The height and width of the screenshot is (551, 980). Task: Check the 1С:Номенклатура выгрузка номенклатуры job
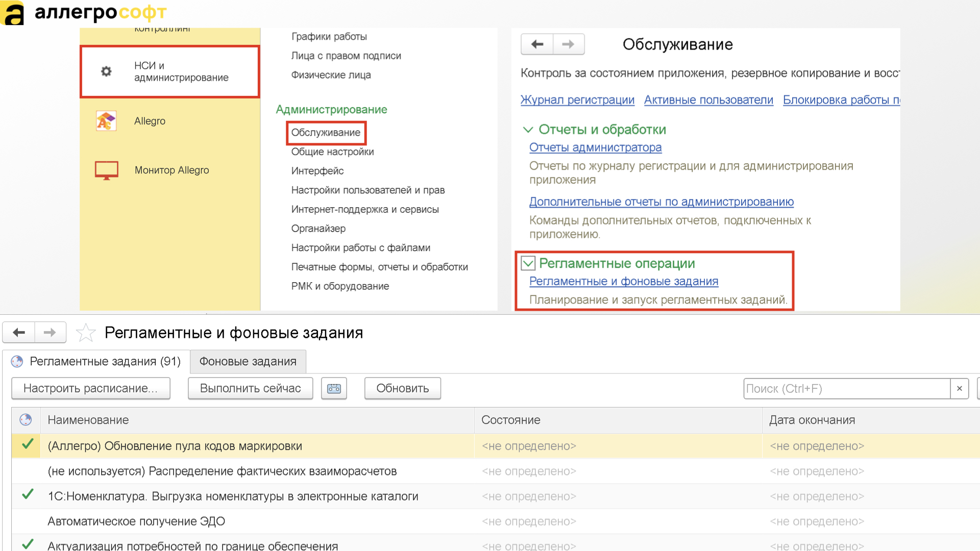tap(27, 496)
